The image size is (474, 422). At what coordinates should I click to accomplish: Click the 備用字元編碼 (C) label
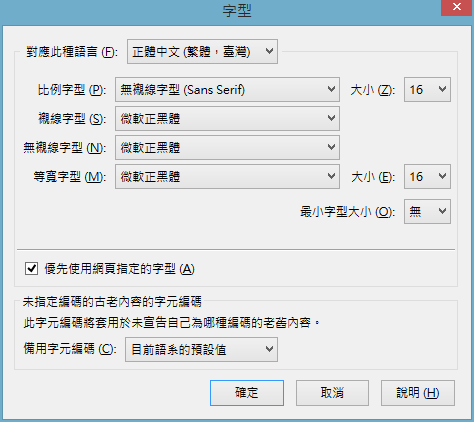[70, 349]
